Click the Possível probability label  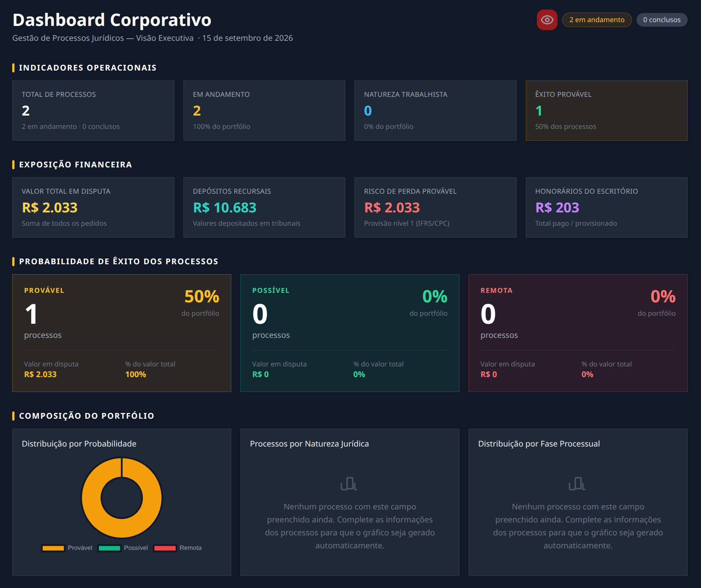271,290
